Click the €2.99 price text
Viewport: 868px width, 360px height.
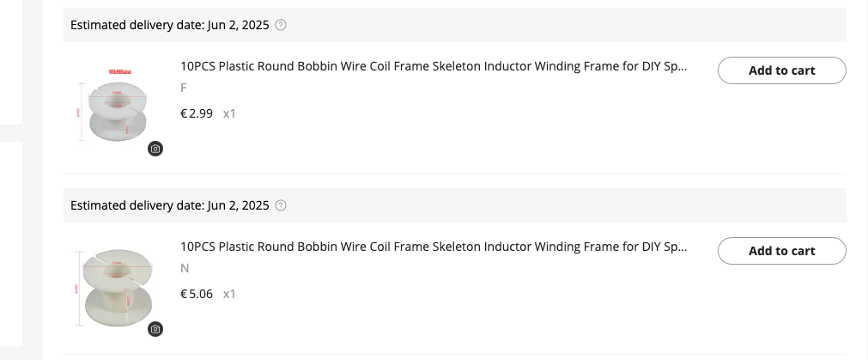click(x=197, y=113)
